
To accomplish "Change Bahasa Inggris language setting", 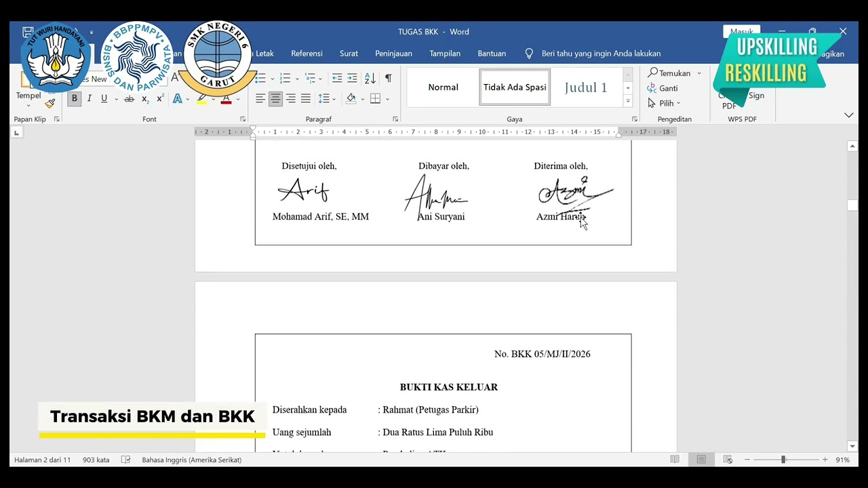I will click(192, 460).
